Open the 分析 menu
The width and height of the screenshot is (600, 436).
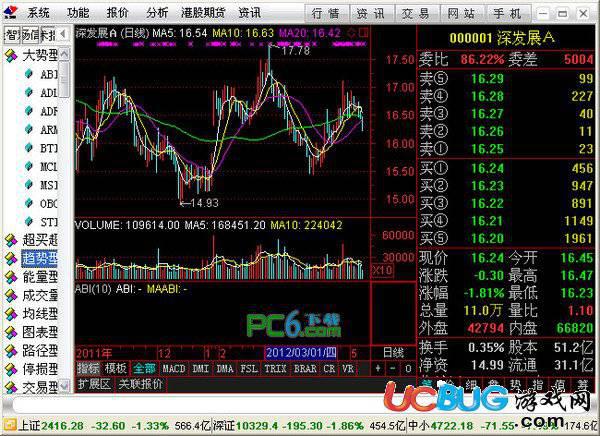(157, 13)
